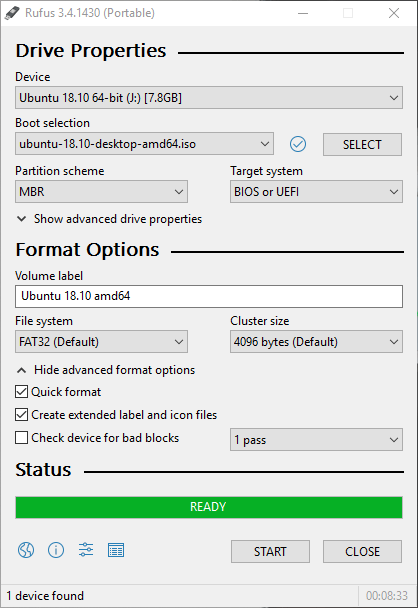Uncheck Create extended label and icon files

click(x=21, y=415)
